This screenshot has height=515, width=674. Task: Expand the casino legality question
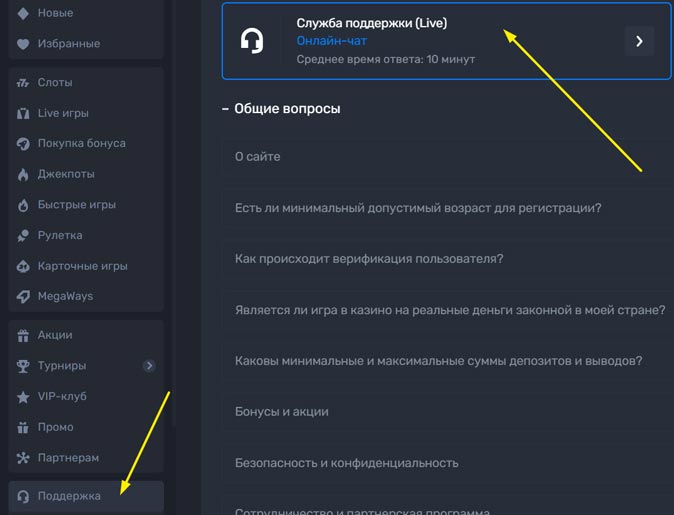pyautogui.click(x=447, y=310)
